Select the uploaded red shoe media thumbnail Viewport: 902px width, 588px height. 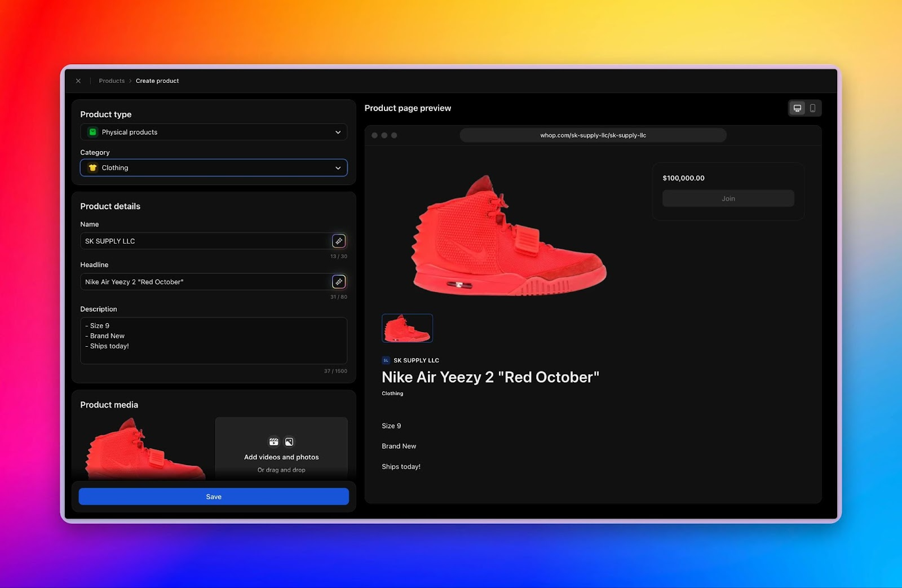145,448
